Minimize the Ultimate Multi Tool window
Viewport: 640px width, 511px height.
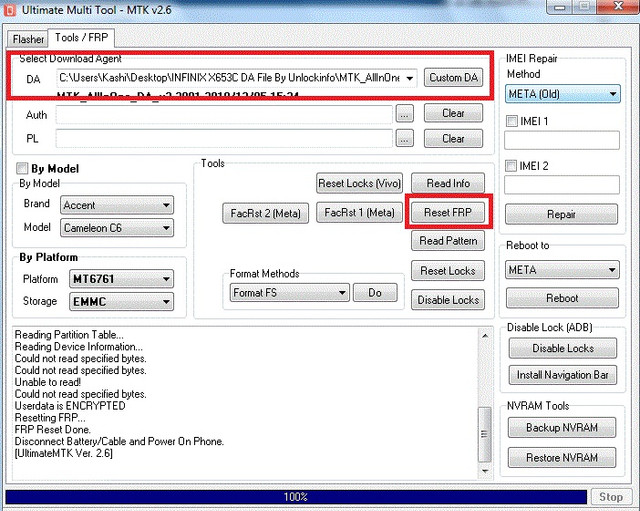[559, 7]
